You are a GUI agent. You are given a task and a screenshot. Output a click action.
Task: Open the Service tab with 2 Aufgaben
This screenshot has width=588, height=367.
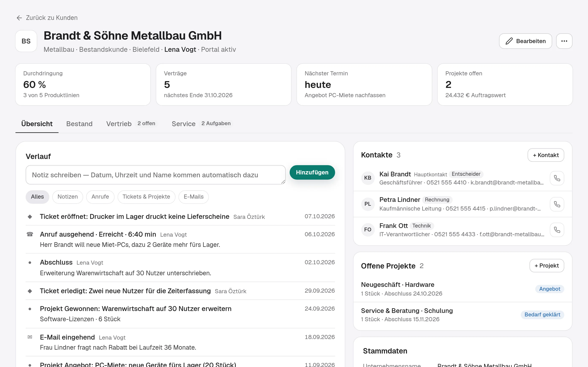(202, 124)
